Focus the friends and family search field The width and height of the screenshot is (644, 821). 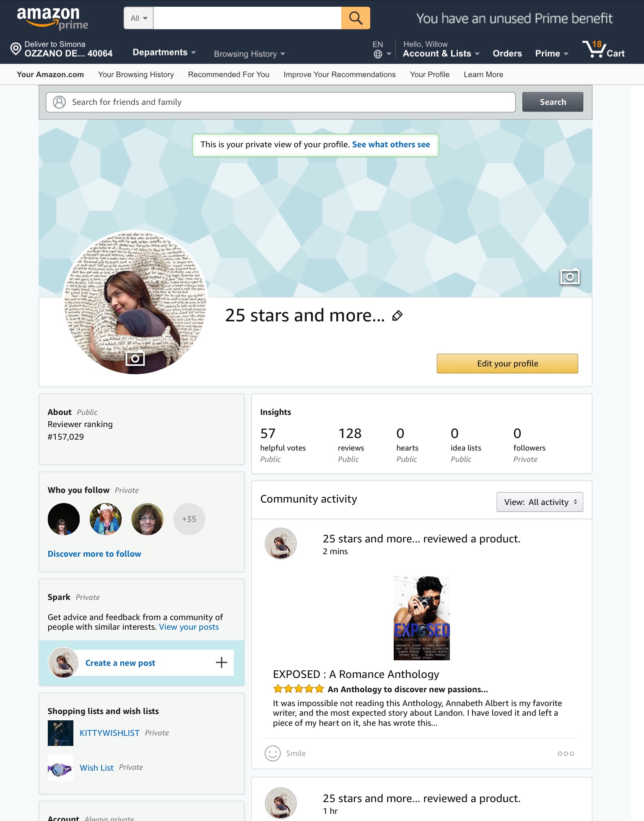280,102
